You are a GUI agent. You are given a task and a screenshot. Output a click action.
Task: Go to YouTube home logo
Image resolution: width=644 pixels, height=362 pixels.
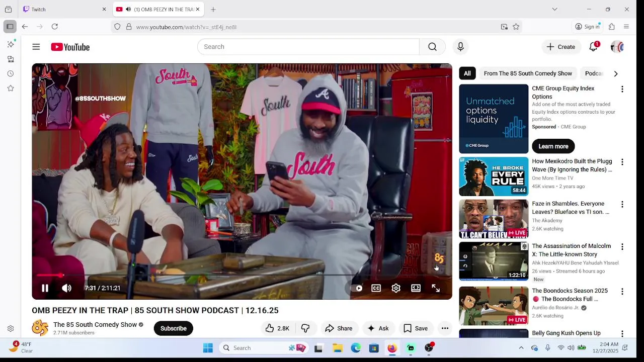point(70,47)
